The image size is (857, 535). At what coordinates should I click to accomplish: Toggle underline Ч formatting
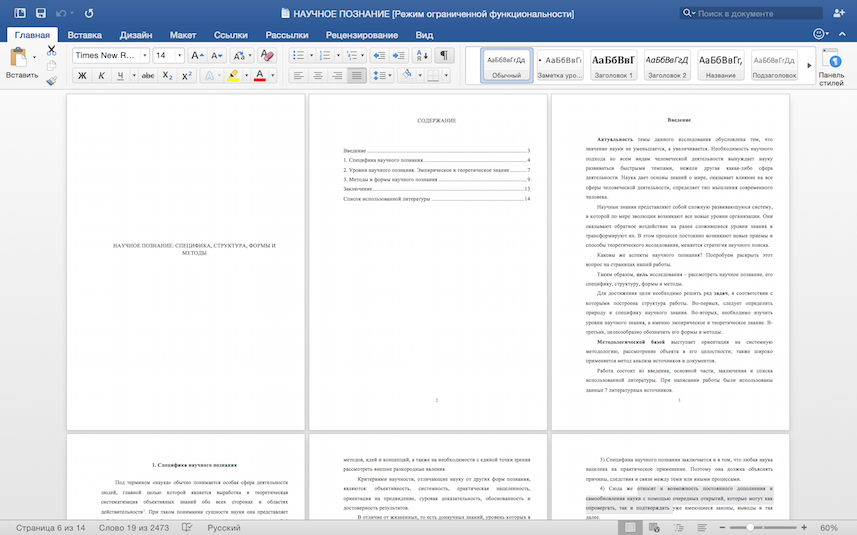[x=120, y=75]
